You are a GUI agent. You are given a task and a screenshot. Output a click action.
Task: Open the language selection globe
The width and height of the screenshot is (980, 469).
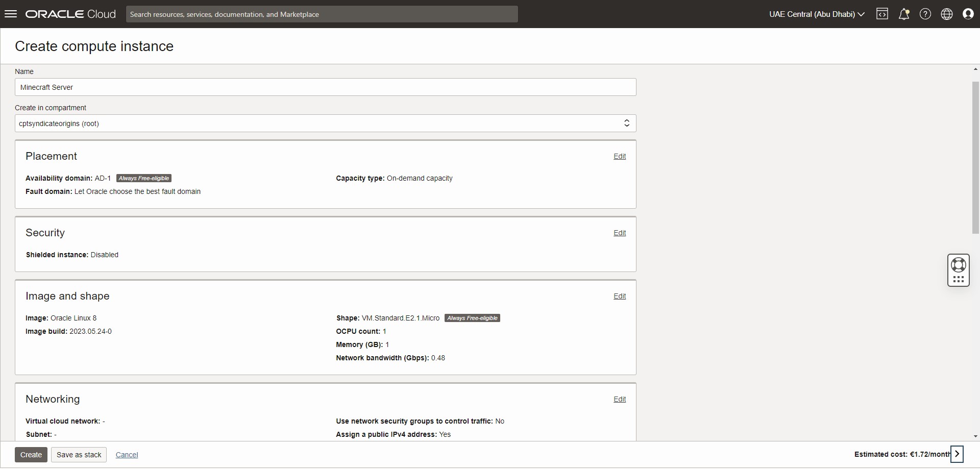tap(947, 14)
